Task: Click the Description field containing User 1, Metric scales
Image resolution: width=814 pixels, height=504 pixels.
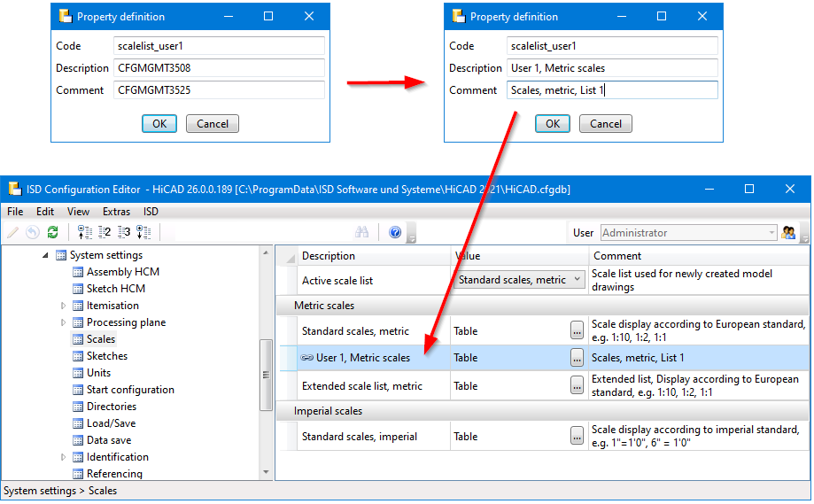Action: tap(612, 68)
